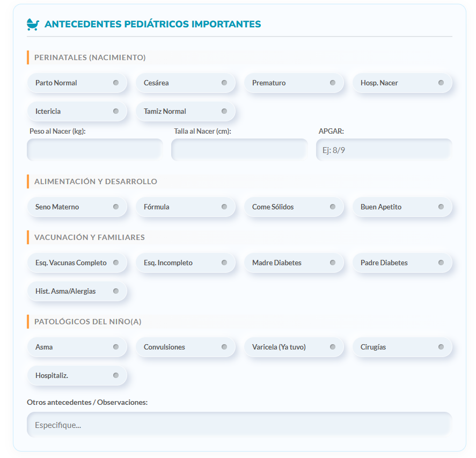The width and height of the screenshot is (476, 458).
Task: Toggle the Fórmula option
Action: tap(186, 207)
